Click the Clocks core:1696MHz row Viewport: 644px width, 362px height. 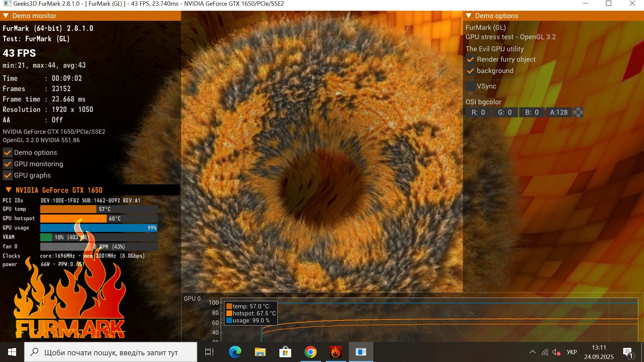pos(74,256)
